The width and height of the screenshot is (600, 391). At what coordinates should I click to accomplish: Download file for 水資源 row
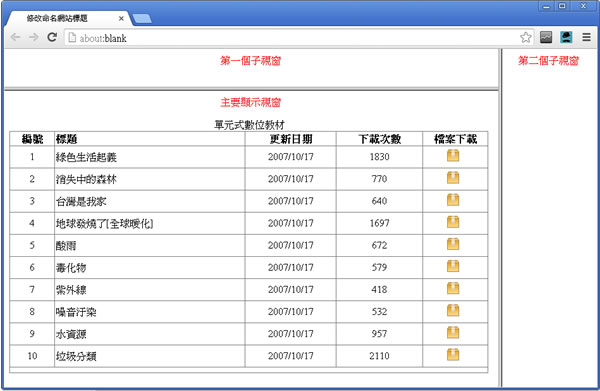click(453, 333)
